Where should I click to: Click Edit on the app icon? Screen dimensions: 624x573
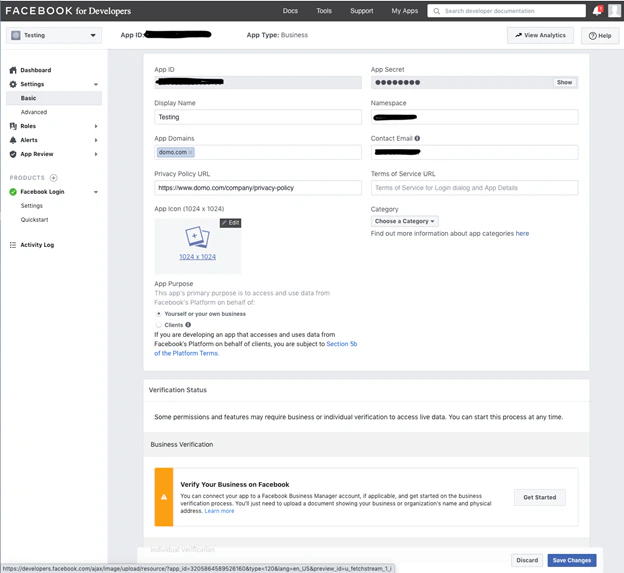[x=230, y=223]
